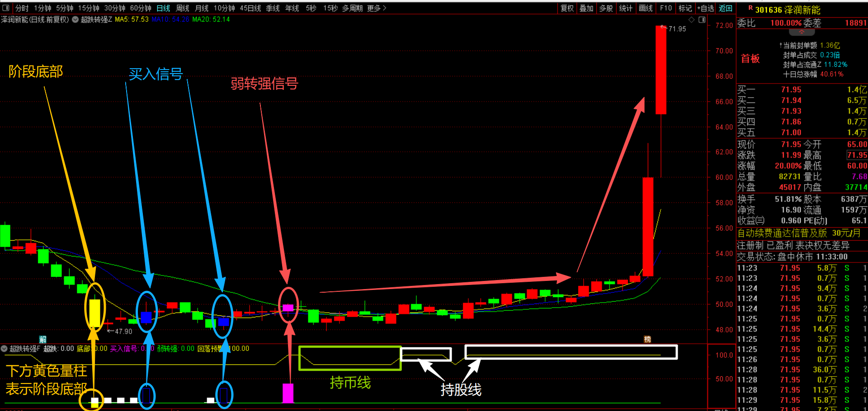Expand the 更多 period options
Viewport: 868px width, 411px height.
click(377, 8)
